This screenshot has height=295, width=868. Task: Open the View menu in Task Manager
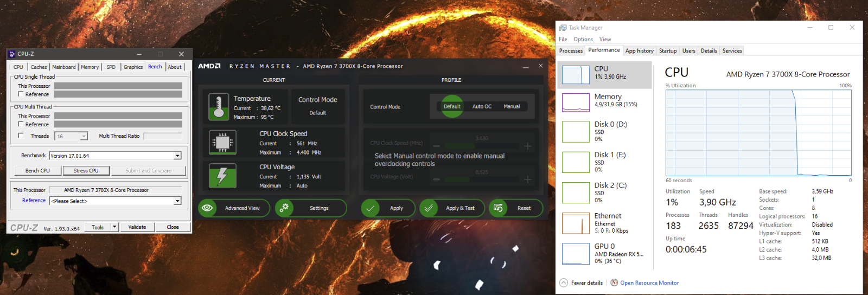605,39
